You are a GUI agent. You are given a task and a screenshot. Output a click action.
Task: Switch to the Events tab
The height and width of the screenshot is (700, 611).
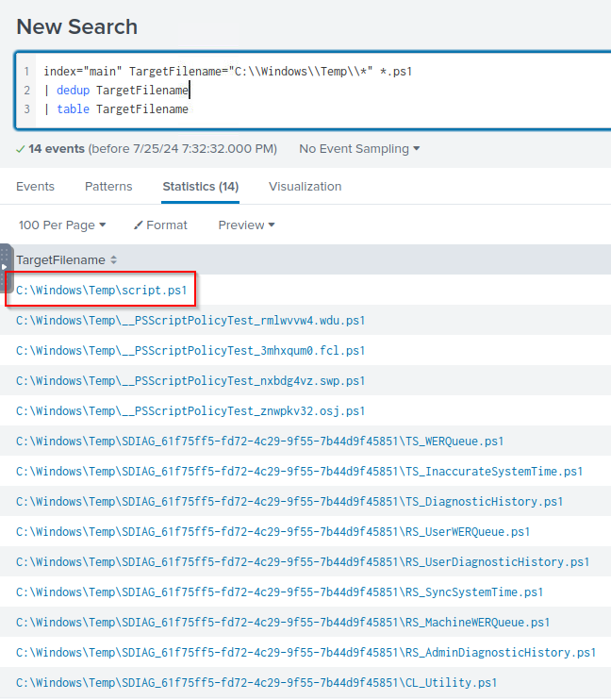(x=35, y=187)
